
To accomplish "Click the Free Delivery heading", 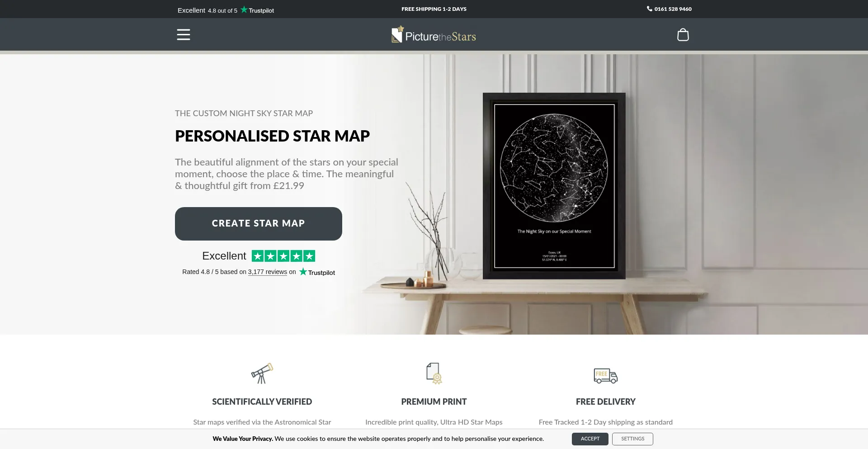I will point(606,402).
